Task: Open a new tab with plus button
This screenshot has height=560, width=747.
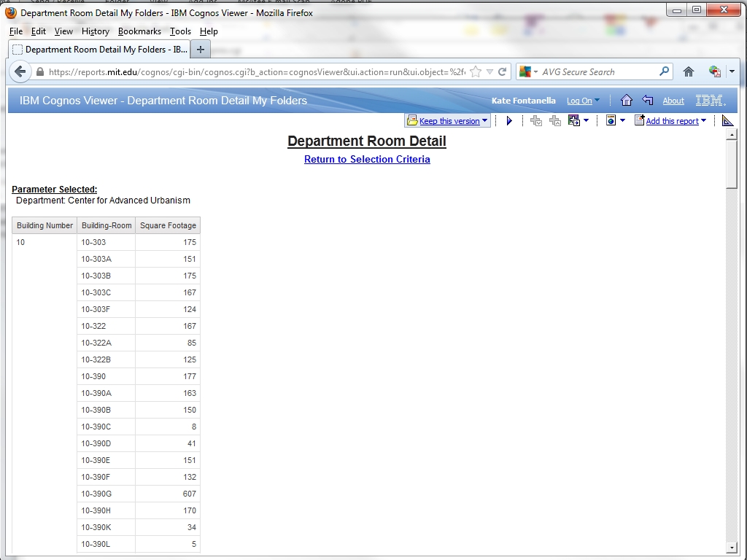Action: [x=201, y=50]
